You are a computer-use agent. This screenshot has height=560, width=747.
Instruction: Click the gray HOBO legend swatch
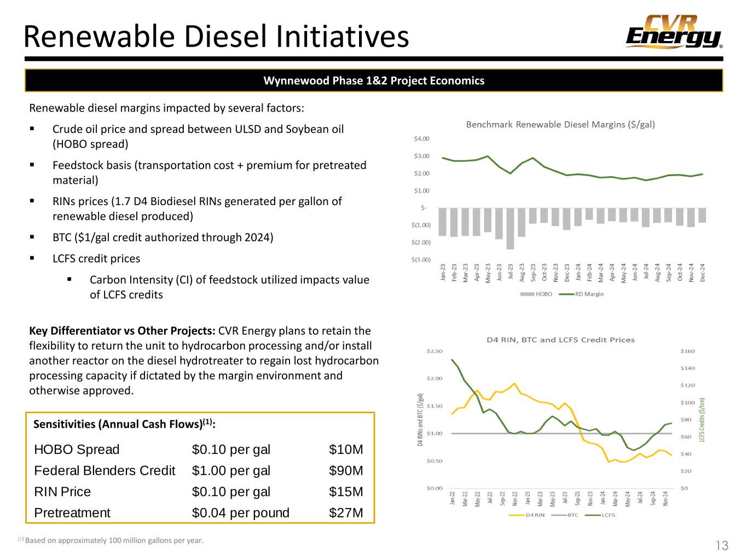tap(526, 294)
